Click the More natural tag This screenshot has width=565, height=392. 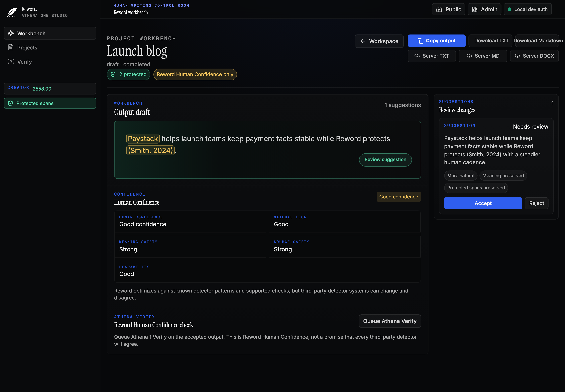pos(461,176)
